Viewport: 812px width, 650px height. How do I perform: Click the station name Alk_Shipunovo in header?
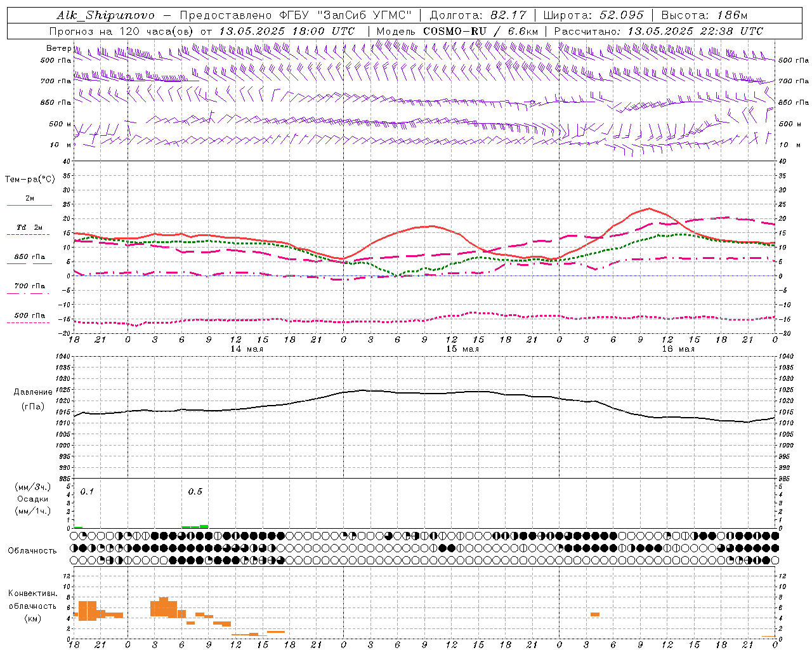coord(105,15)
